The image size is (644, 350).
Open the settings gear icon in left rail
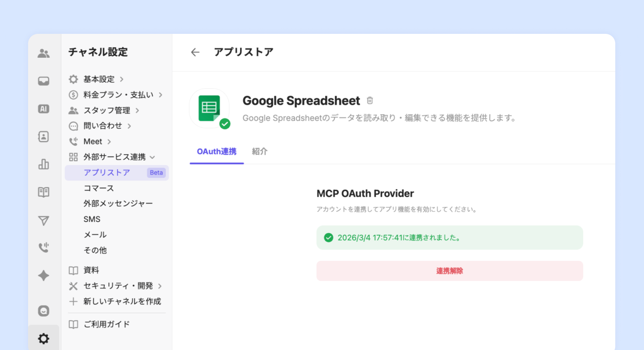tap(43, 339)
